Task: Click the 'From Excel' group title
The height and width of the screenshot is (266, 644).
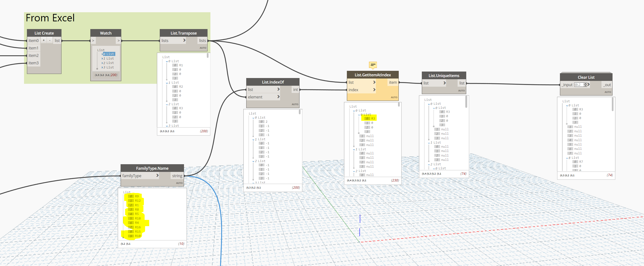Action: coord(50,18)
